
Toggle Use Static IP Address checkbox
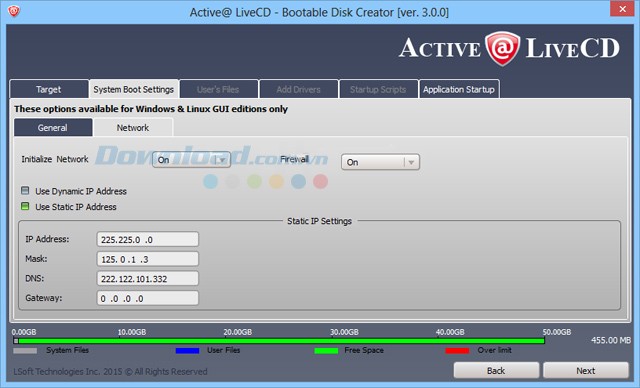click(25, 206)
